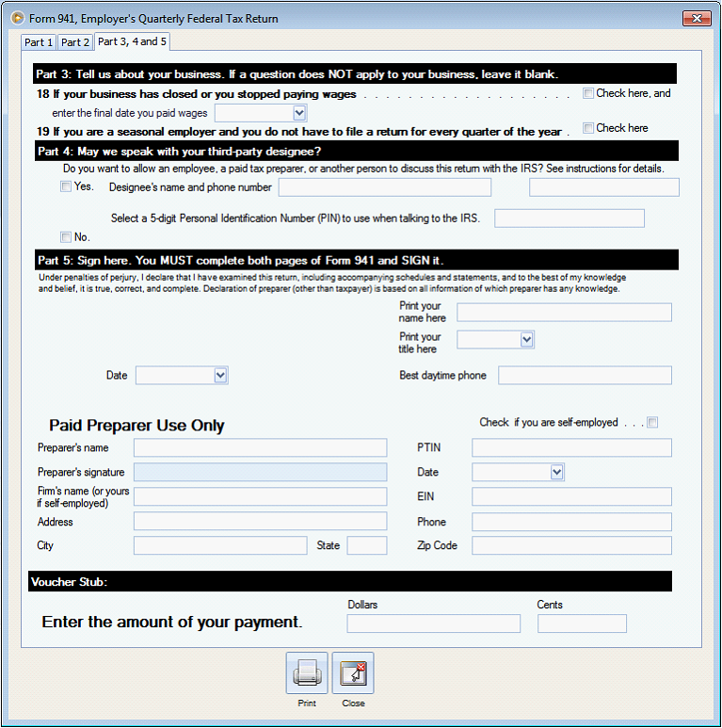
Task: Click the Dollars payment amount field
Action: click(433, 623)
